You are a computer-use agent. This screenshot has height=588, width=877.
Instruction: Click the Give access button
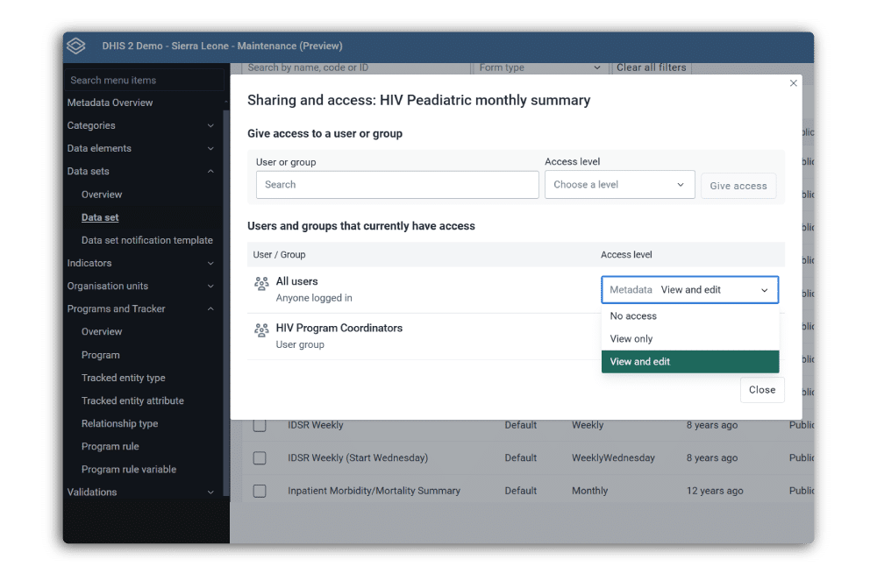tap(738, 186)
